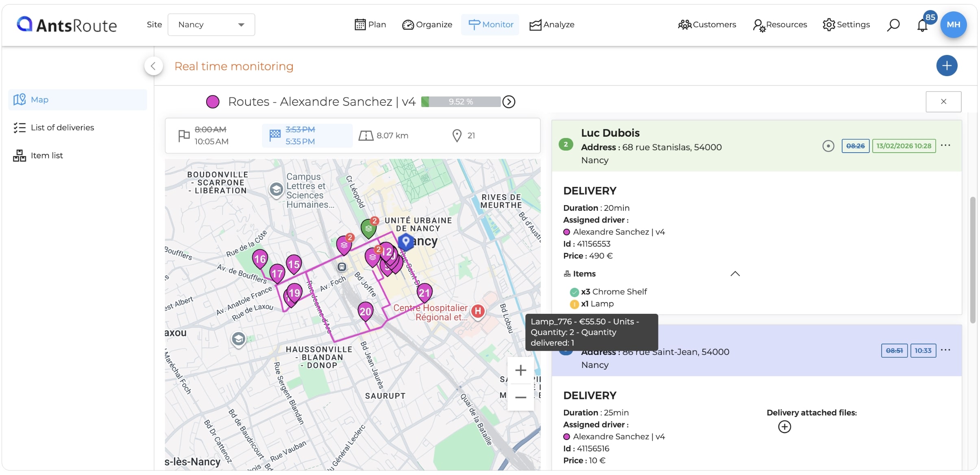The height and width of the screenshot is (475, 980).
Task: Click the blue depot location pin
Action: 405,242
